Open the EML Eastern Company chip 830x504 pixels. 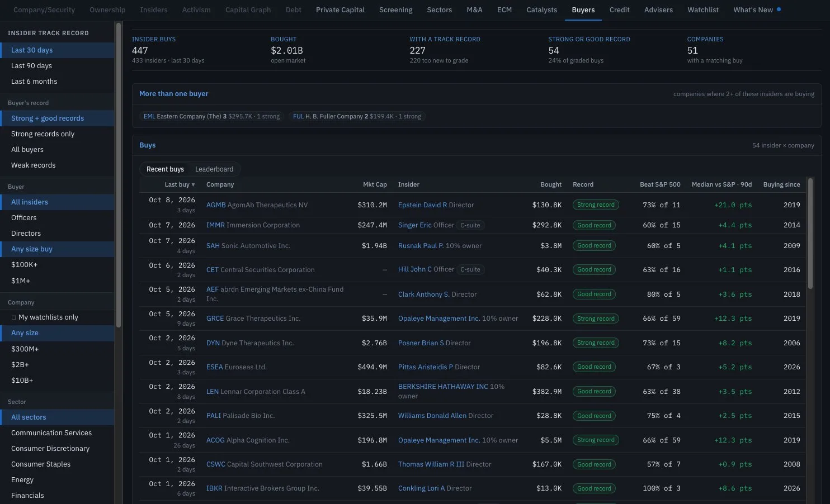pyautogui.click(x=211, y=116)
